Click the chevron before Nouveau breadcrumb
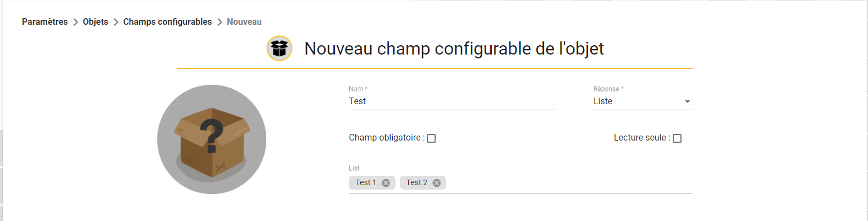The height and width of the screenshot is (221, 868). coord(219,22)
